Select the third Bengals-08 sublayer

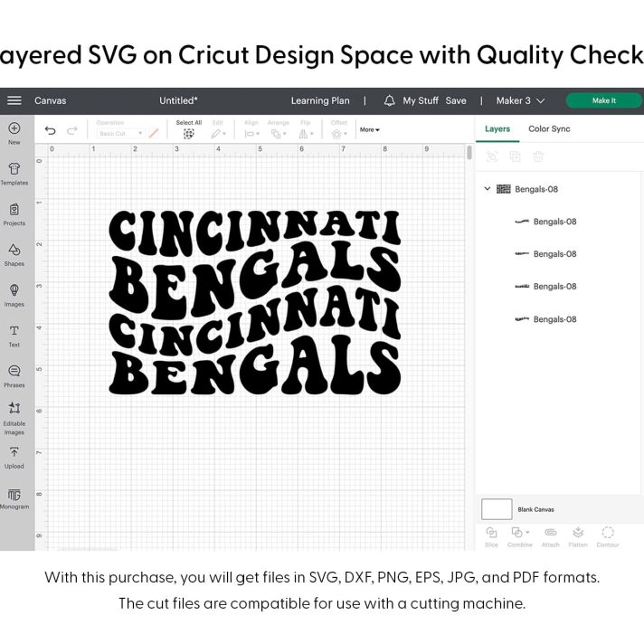click(559, 287)
